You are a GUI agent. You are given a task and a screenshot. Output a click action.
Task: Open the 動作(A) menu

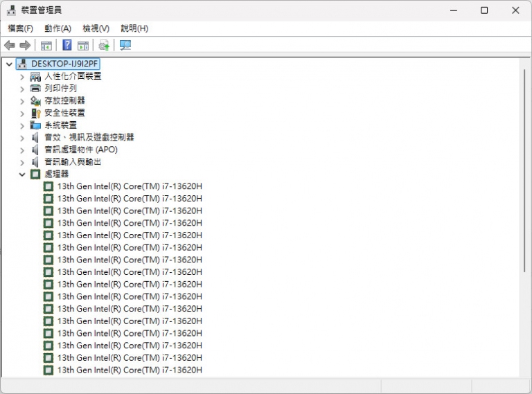tap(57, 28)
